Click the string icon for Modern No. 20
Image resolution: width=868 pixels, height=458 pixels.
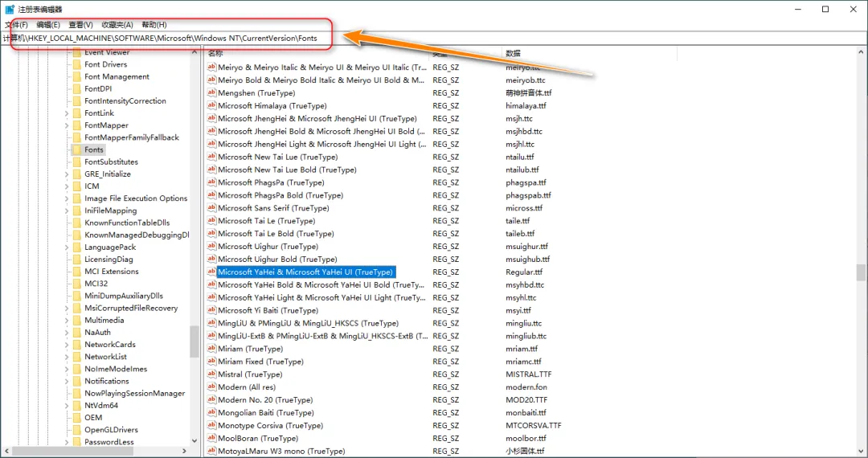[211, 399]
